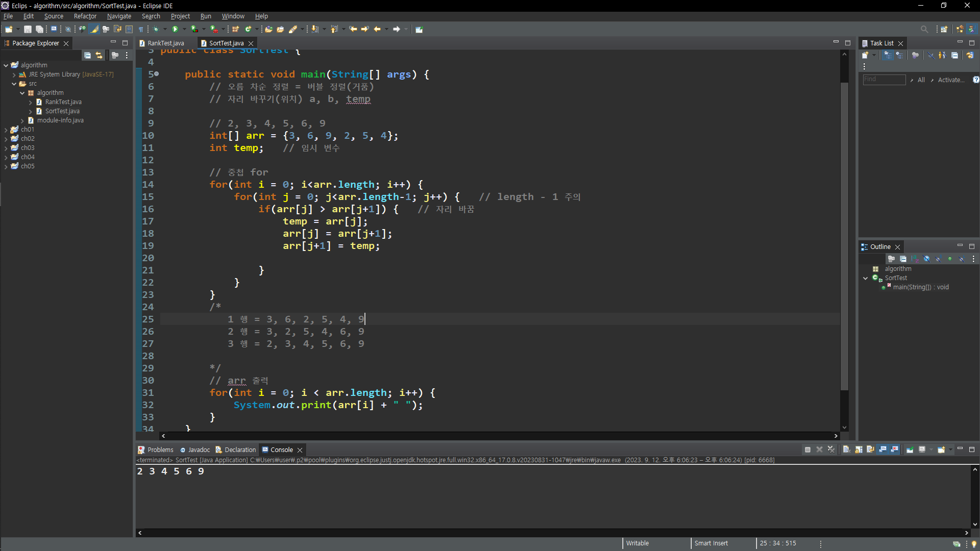Open the Run button dropdown arrow
The height and width of the screenshot is (551, 980).
184,29
